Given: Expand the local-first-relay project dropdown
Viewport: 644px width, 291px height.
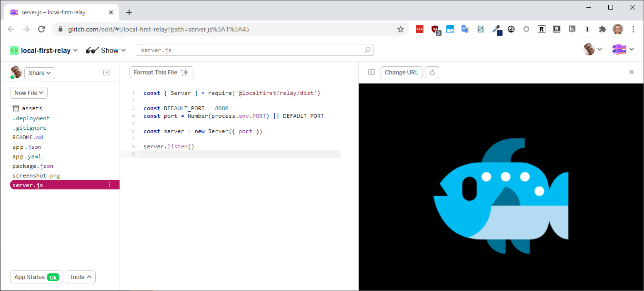Looking at the screenshot, I should pos(76,50).
